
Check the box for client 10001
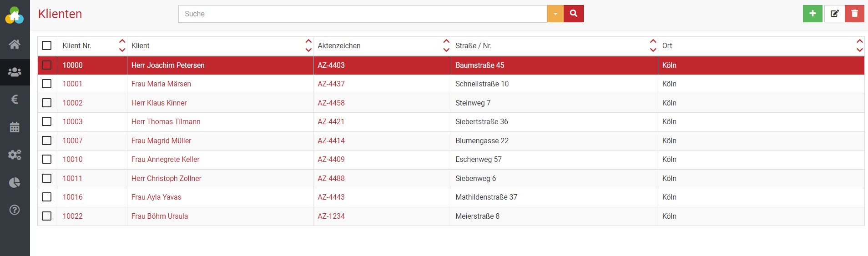(46, 84)
